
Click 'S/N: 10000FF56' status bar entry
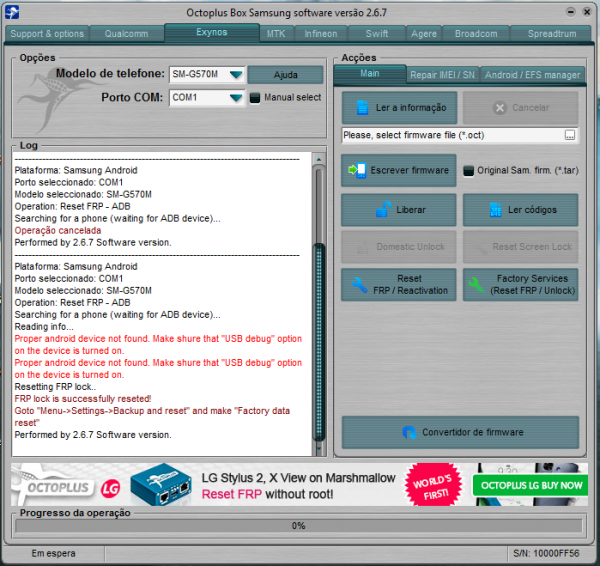(546, 553)
